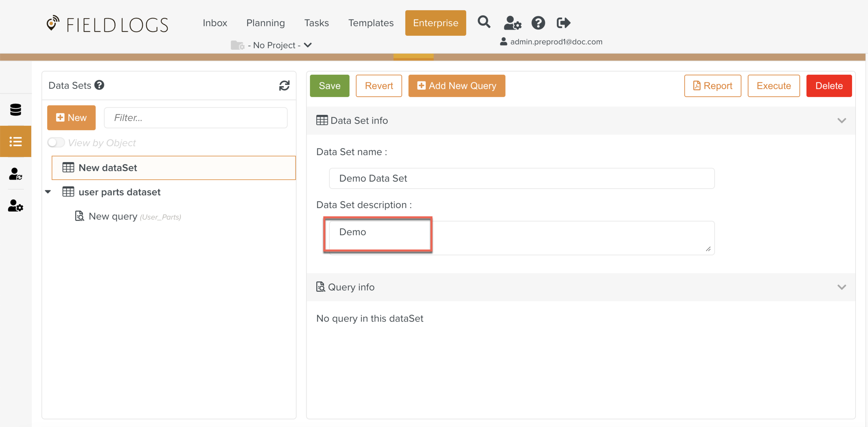Refresh the Data Sets list
Viewport: 868px width, 427px height.
(284, 85)
